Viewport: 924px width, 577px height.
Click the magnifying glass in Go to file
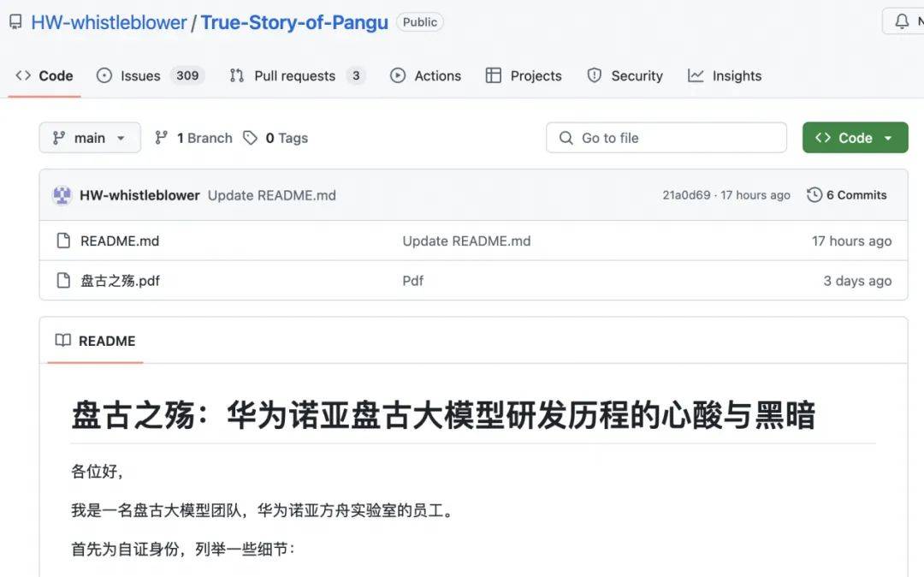coord(566,137)
